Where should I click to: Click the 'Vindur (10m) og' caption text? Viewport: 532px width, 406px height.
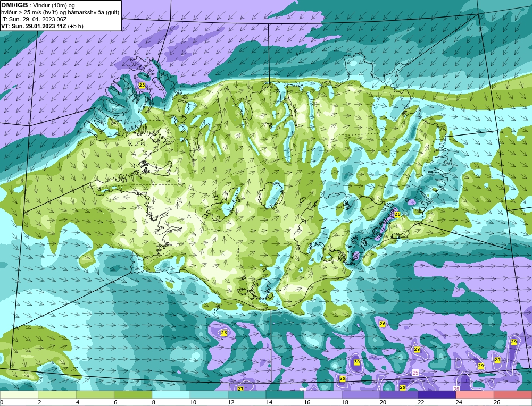click(55, 6)
